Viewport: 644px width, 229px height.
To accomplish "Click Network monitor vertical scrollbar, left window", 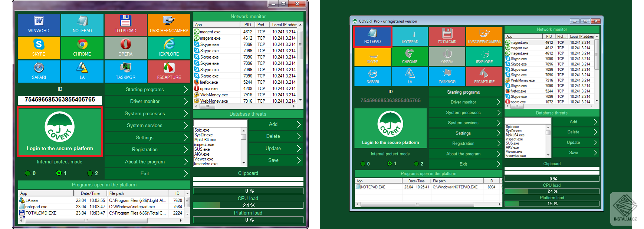I will coord(300,62).
